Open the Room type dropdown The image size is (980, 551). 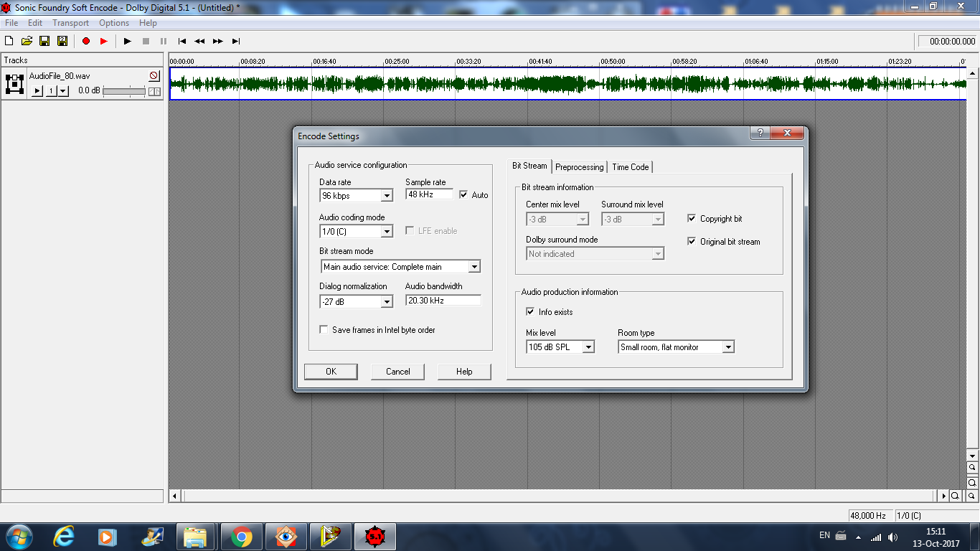[728, 347]
